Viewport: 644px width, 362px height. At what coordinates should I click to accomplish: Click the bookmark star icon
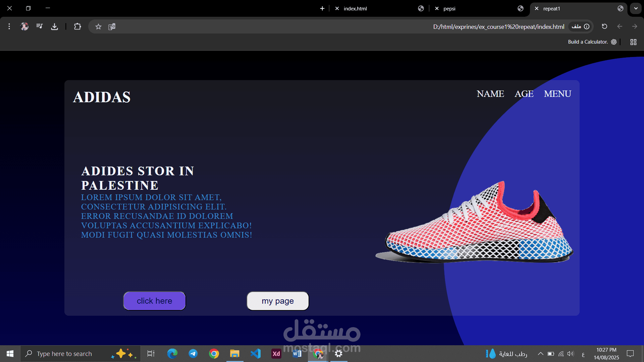tap(98, 26)
